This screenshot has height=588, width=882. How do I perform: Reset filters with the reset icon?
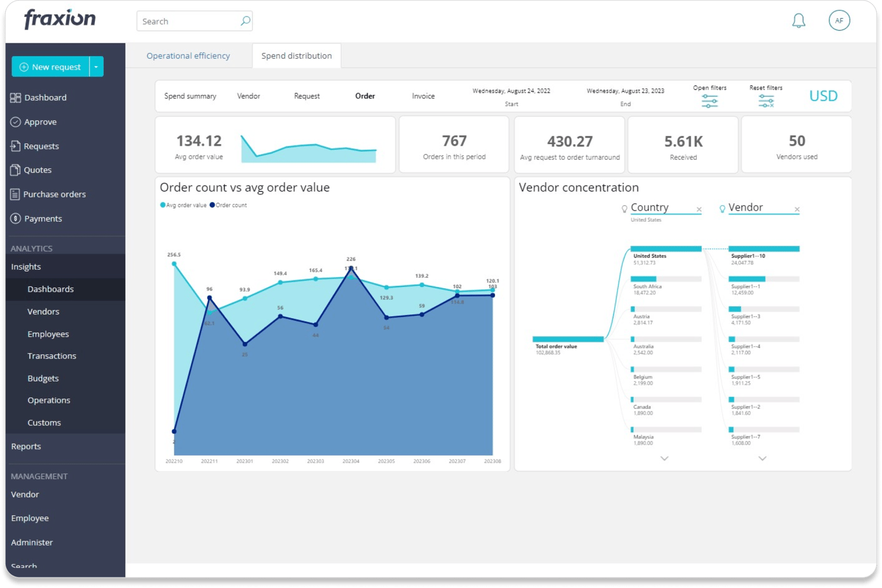click(765, 100)
